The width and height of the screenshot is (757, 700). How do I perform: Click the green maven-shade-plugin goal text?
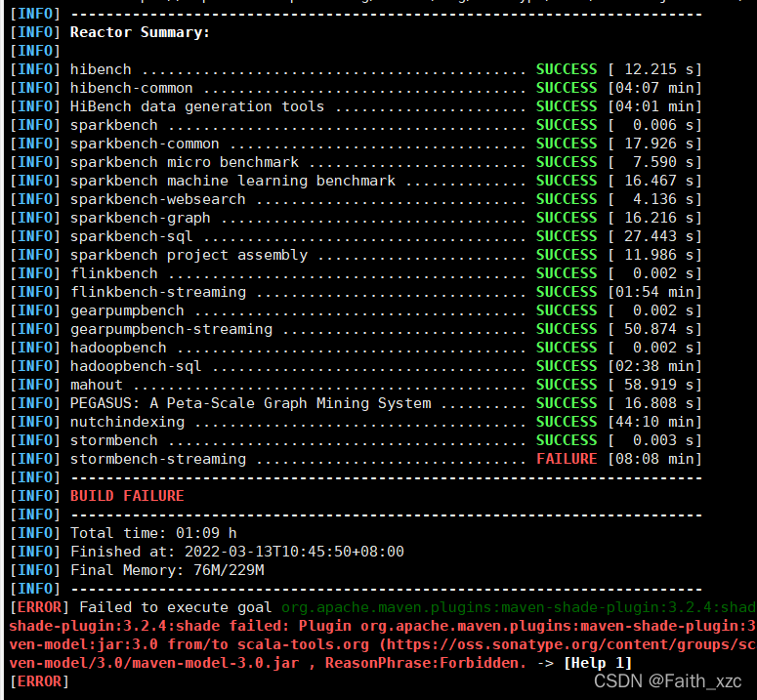click(519, 607)
